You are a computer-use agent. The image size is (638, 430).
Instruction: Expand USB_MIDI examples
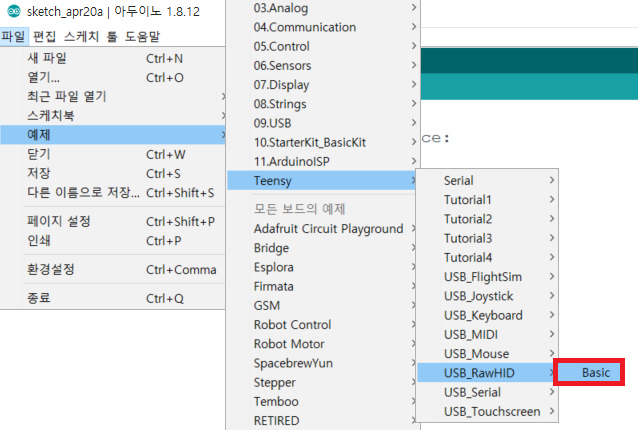487,334
